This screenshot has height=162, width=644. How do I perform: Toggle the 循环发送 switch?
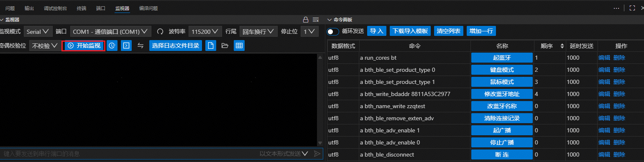click(333, 31)
